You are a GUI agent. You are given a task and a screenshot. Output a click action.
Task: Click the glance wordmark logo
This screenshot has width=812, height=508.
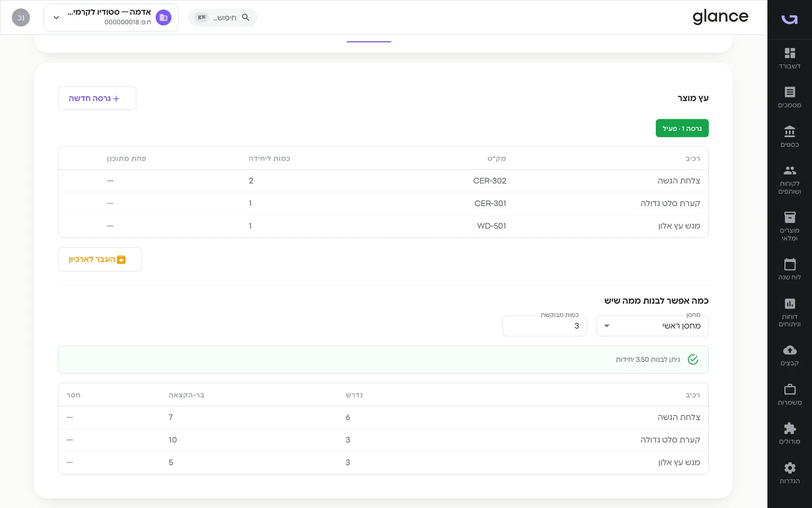click(720, 17)
